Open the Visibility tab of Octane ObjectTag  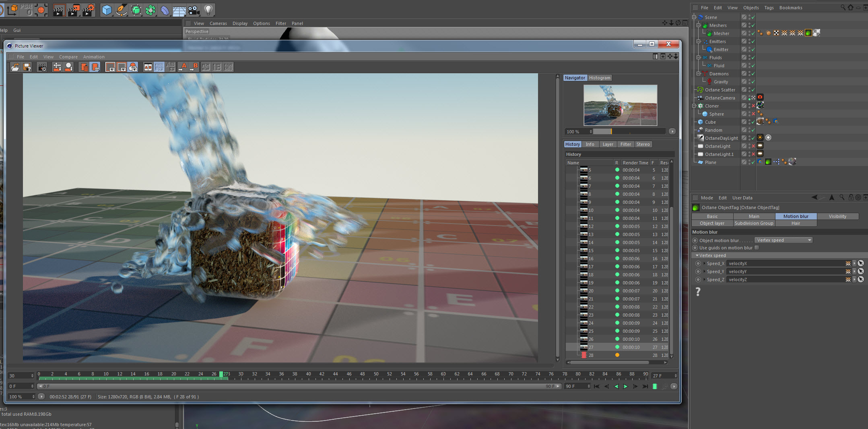(837, 216)
